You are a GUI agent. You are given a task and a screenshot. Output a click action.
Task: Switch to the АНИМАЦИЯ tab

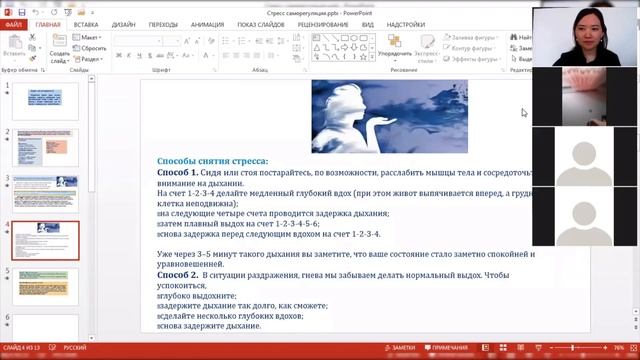(x=207, y=24)
